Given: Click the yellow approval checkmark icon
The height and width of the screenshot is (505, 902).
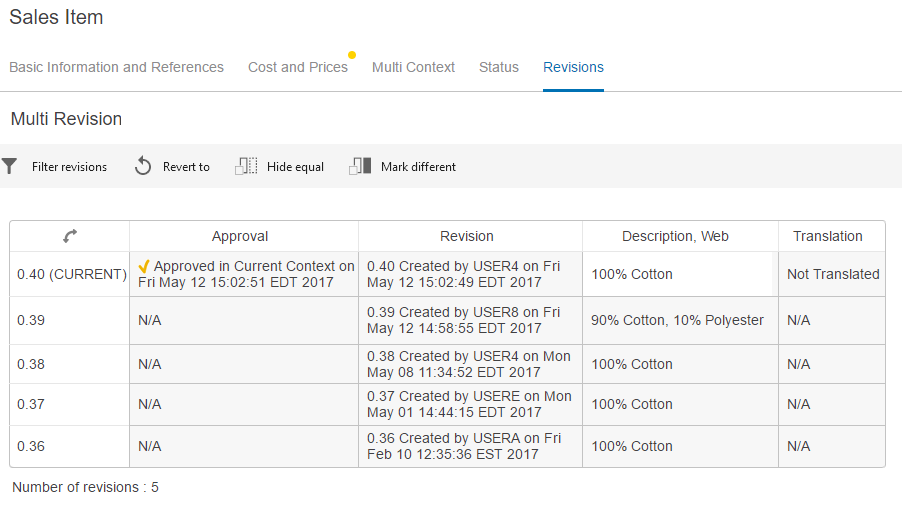Looking at the screenshot, I should [144, 266].
